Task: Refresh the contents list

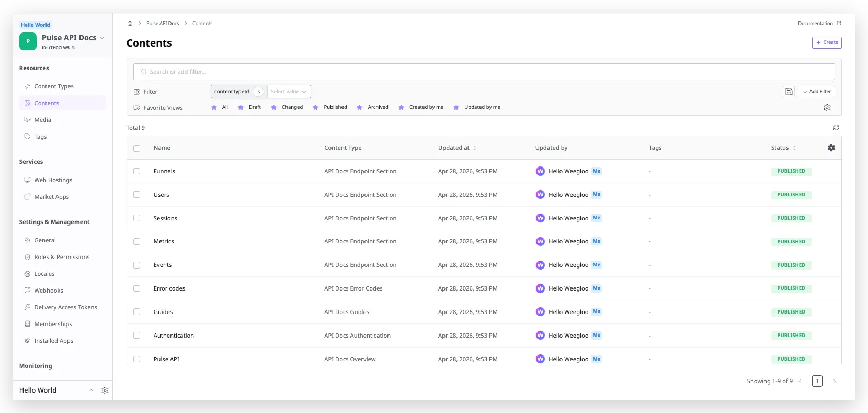Action: pos(836,128)
